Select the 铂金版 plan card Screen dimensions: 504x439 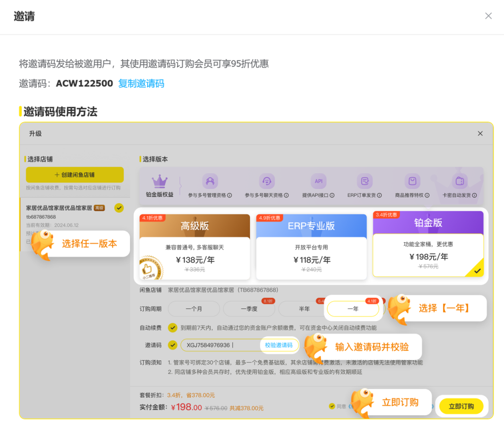(x=428, y=244)
